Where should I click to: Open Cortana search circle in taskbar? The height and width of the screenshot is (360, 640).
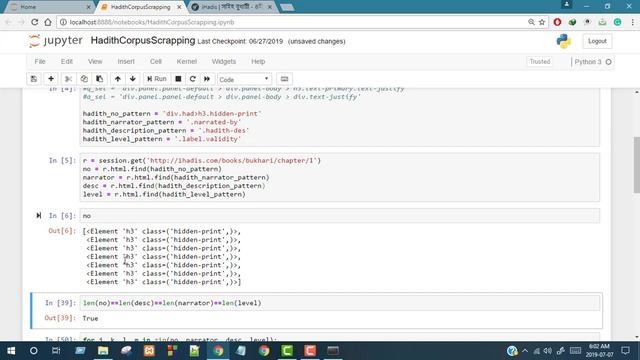33,351
